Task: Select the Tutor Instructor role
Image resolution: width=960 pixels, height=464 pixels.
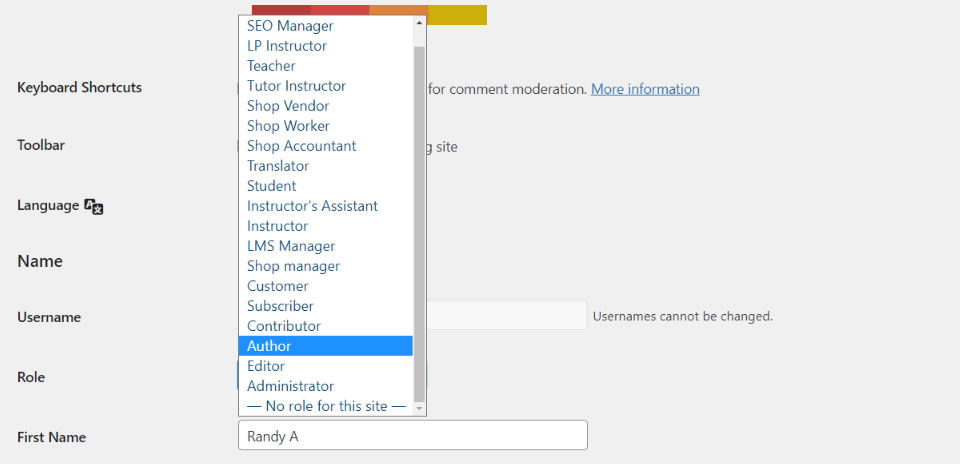Action: [x=296, y=86]
